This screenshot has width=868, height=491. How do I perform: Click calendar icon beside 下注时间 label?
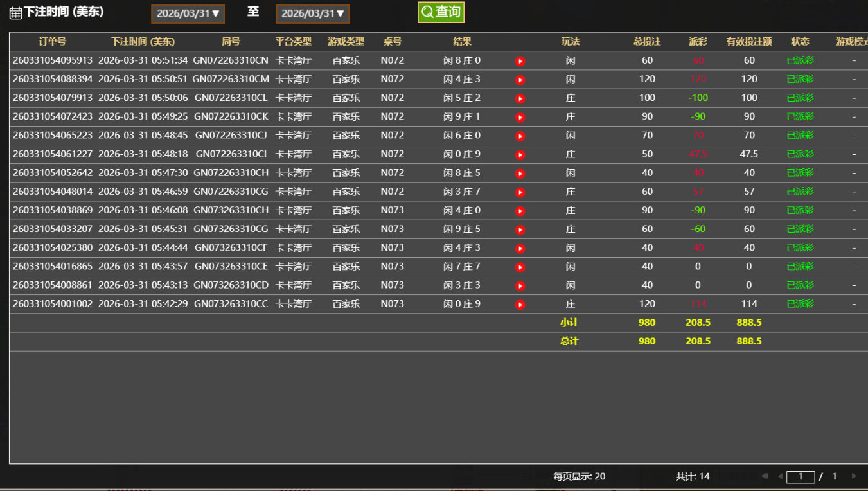(15, 13)
